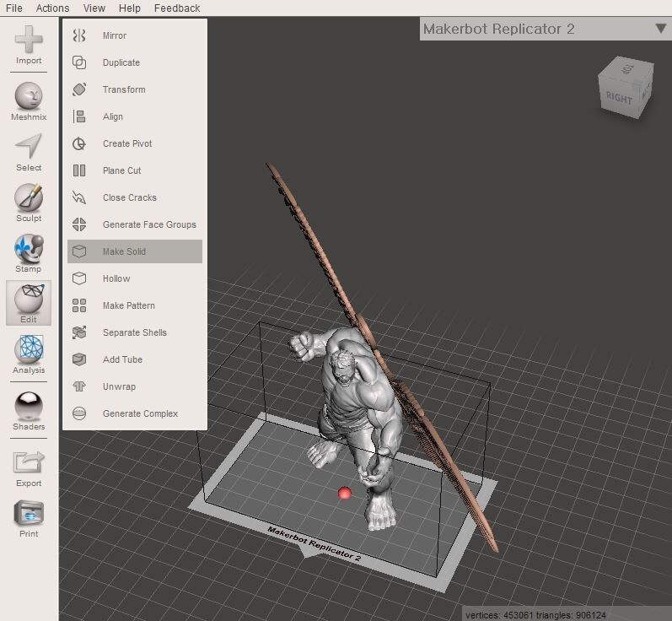The image size is (672, 621).
Task: Click the Align icon
Action: pyautogui.click(x=79, y=116)
